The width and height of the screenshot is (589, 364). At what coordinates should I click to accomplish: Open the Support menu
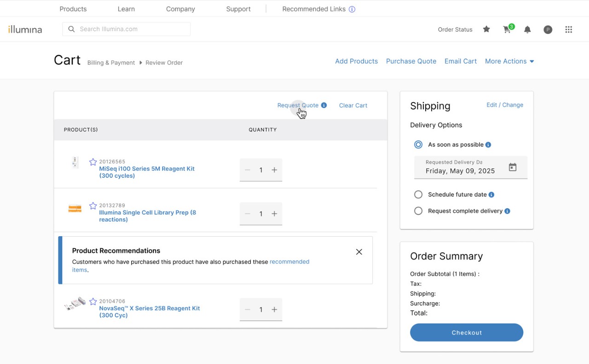pos(238,9)
